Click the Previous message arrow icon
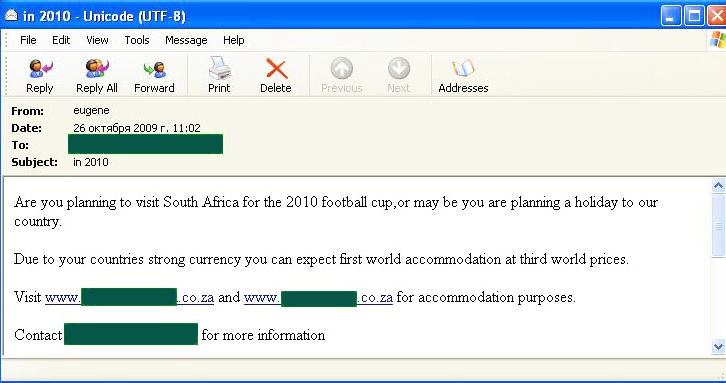This screenshot has width=726, height=383. (342, 69)
